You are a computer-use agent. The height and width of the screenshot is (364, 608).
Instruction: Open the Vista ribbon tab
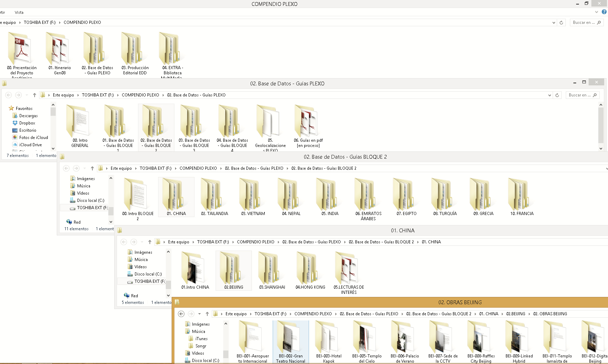click(x=19, y=12)
